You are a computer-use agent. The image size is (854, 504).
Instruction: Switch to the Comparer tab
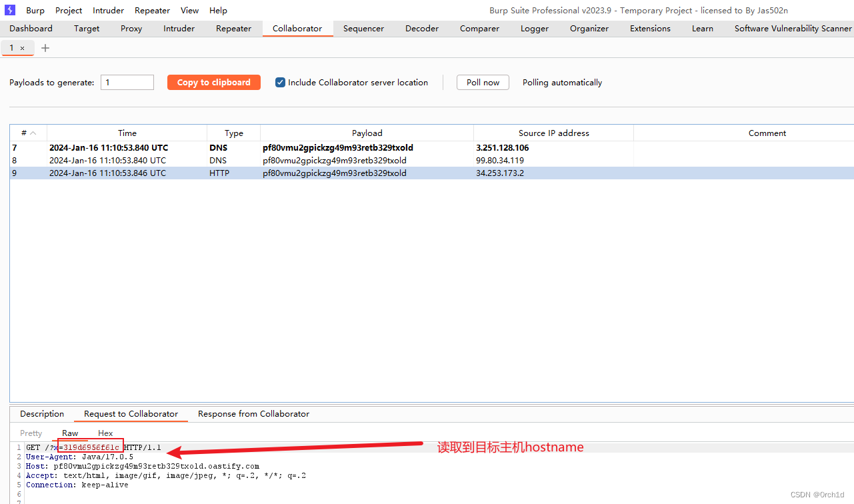[479, 29]
